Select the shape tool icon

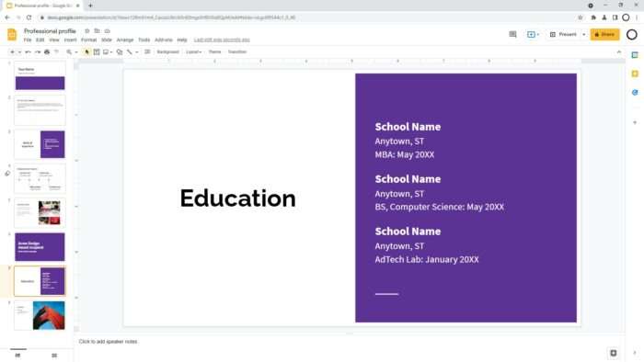coord(120,52)
